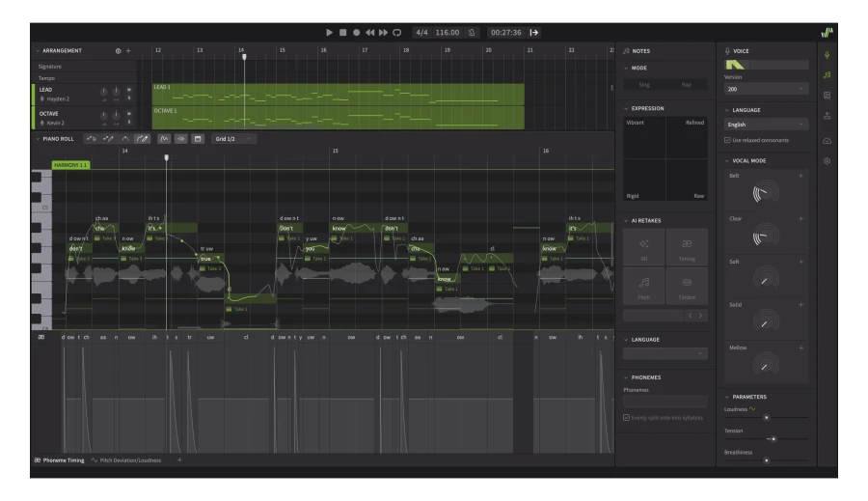Screen dimensions: 868x501
Task: Open the voice Version 200 dropdown
Action: [766, 89]
